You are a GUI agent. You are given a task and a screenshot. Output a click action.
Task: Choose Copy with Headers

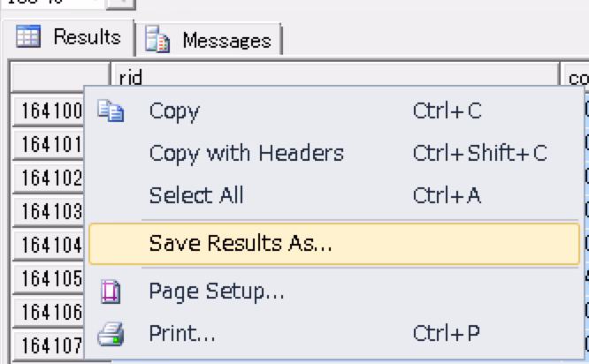[x=246, y=153]
